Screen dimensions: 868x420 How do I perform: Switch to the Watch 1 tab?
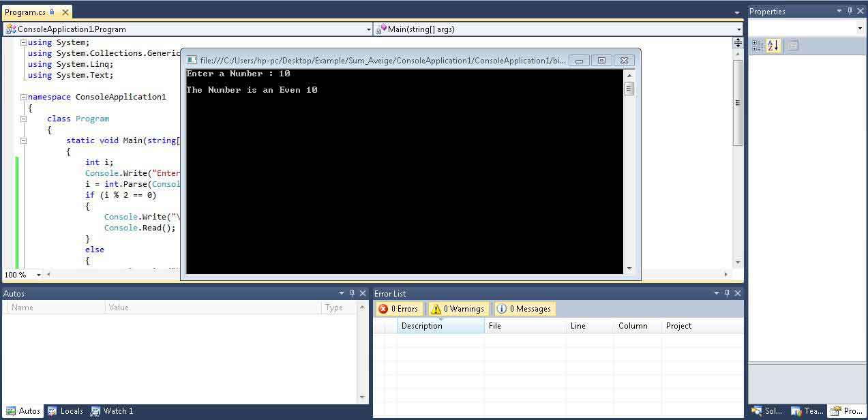point(113,411)
